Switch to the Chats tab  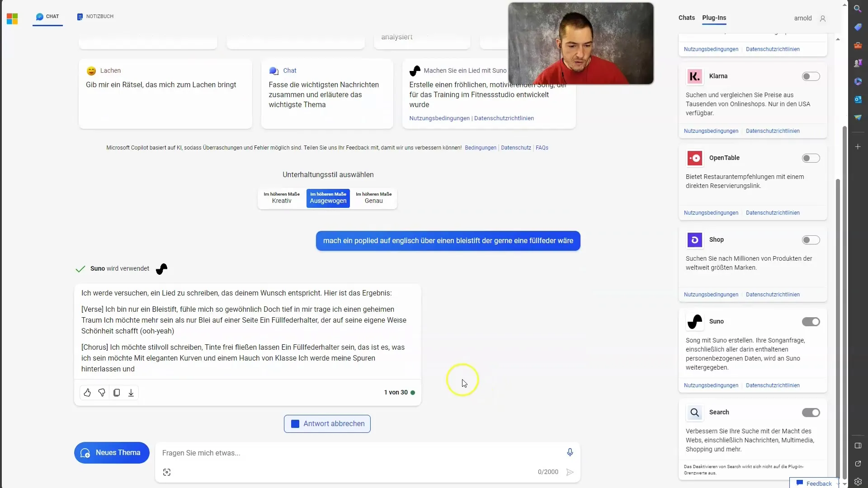click(x=686, y=17)
